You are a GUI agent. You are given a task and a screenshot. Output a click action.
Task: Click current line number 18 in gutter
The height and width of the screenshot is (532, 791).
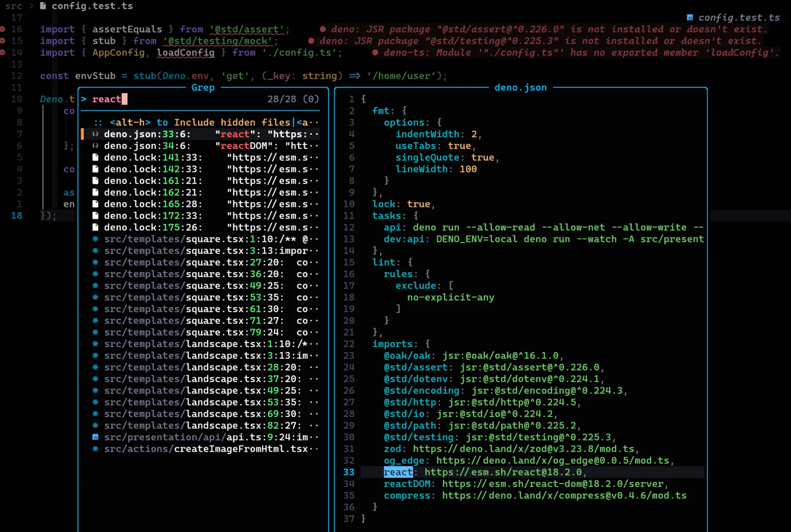pyautogui.click(x=17, y=216)
